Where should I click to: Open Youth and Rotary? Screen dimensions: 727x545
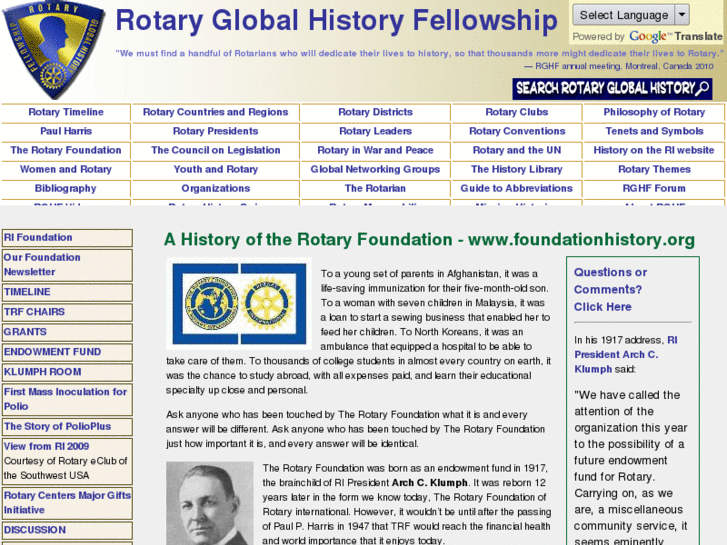216,169
